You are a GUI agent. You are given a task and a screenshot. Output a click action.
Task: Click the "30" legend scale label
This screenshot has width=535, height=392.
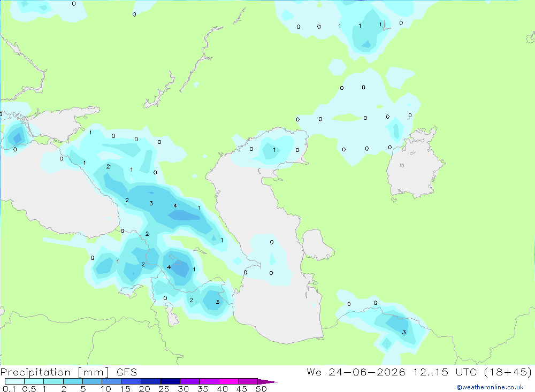(x=184, y=389)
